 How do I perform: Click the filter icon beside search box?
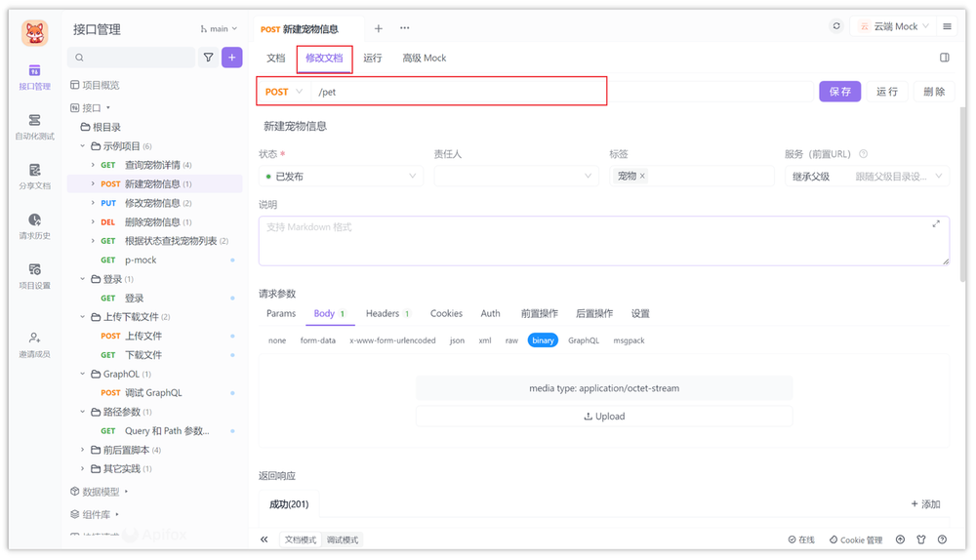208,58
